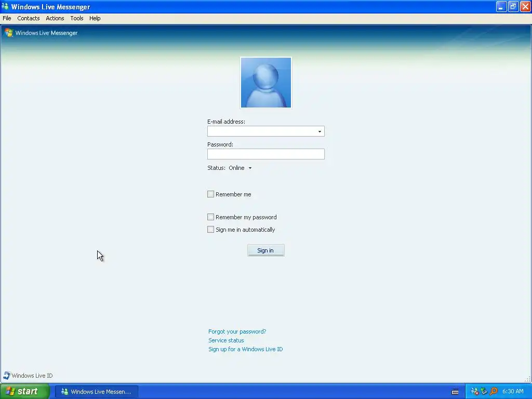This screenshot has height=399, width=532.
Task: Open the Online status dropdown
Action: (240, 168)
